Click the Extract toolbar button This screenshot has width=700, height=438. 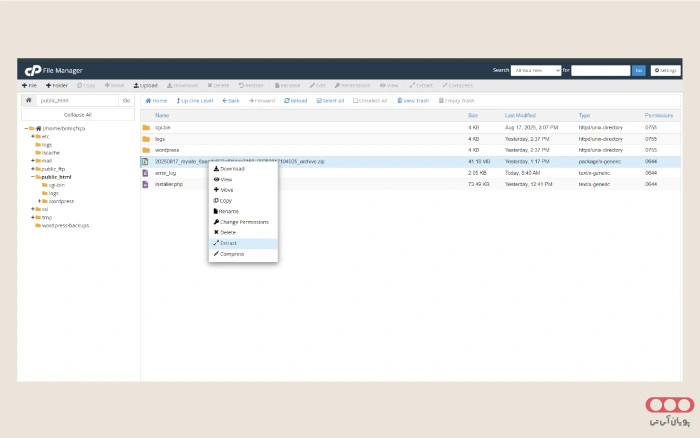coord(421,85)
